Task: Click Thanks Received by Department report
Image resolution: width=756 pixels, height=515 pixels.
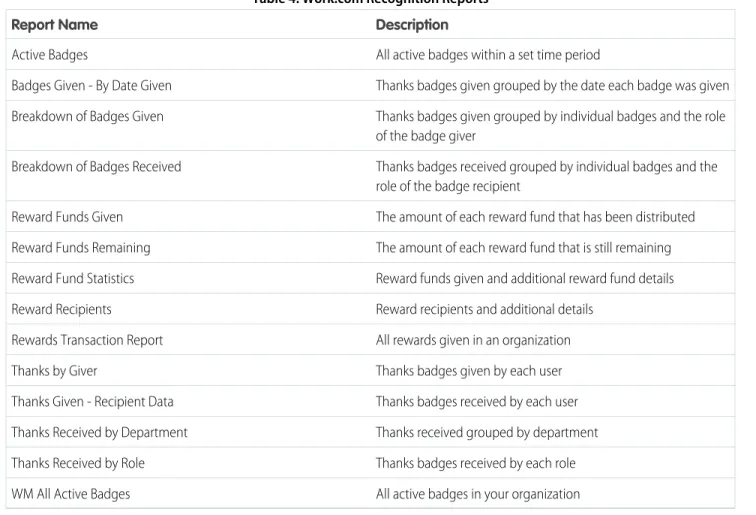Action: [99, 433]
